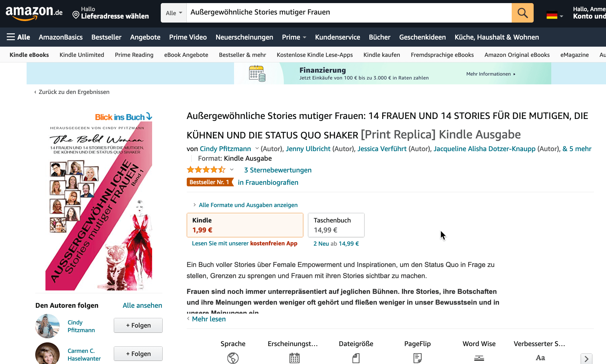Follow author Cindy Pfitzmann

click(x=138, y=325)
